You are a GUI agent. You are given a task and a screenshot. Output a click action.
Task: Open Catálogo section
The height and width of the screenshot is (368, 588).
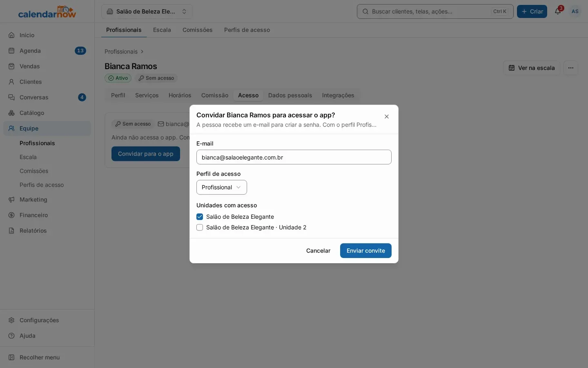(47, 113)
